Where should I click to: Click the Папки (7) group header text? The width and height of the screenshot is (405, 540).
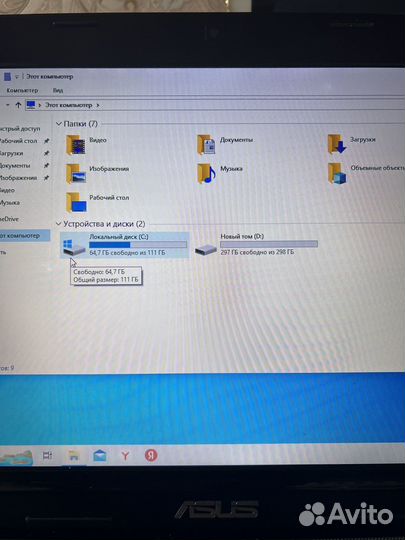point(81,124)
